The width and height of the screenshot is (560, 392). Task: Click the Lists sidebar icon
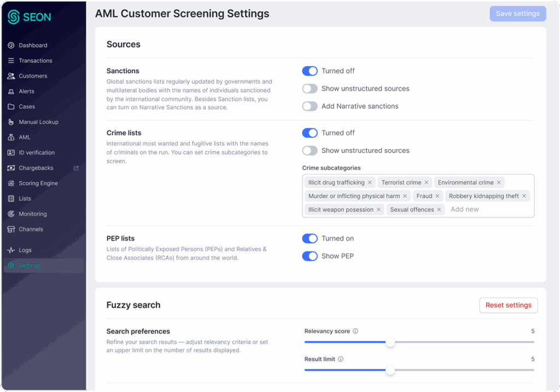(11, 199)
